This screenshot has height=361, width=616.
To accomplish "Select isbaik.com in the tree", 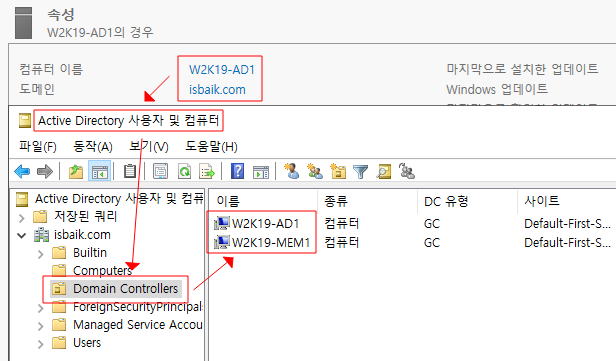I will coord(82,235).
